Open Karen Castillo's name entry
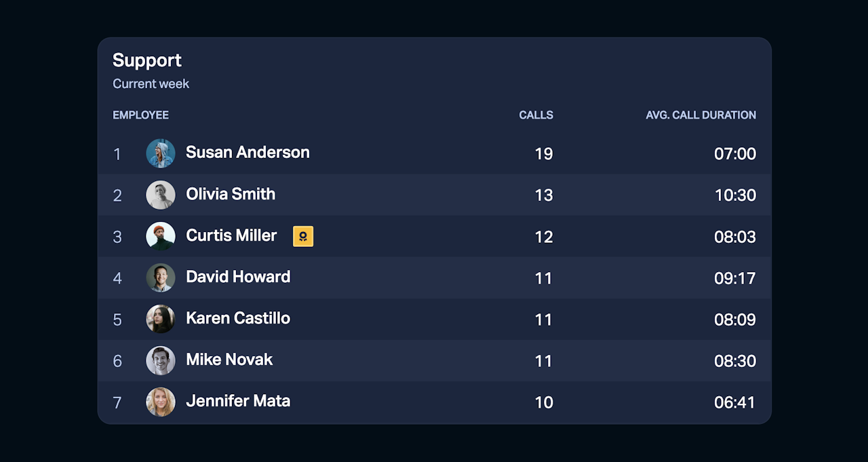 pyautogui.click(x=238, y=318)
